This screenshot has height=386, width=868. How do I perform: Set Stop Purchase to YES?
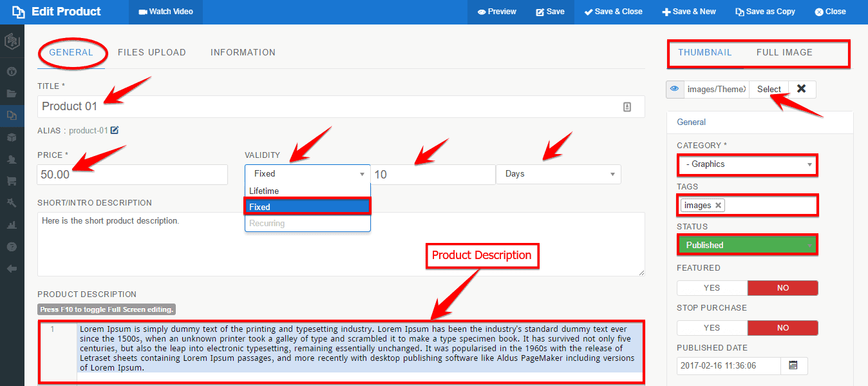point(712,327)
